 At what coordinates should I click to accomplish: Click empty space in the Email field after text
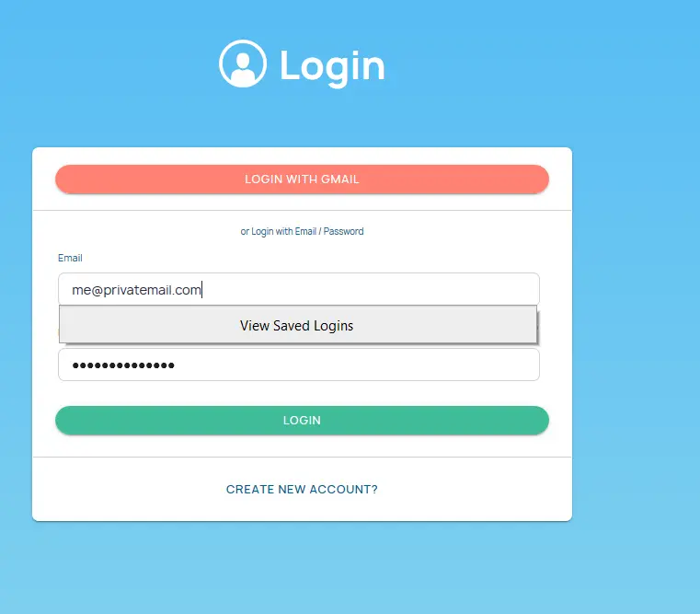click(371, 289)
